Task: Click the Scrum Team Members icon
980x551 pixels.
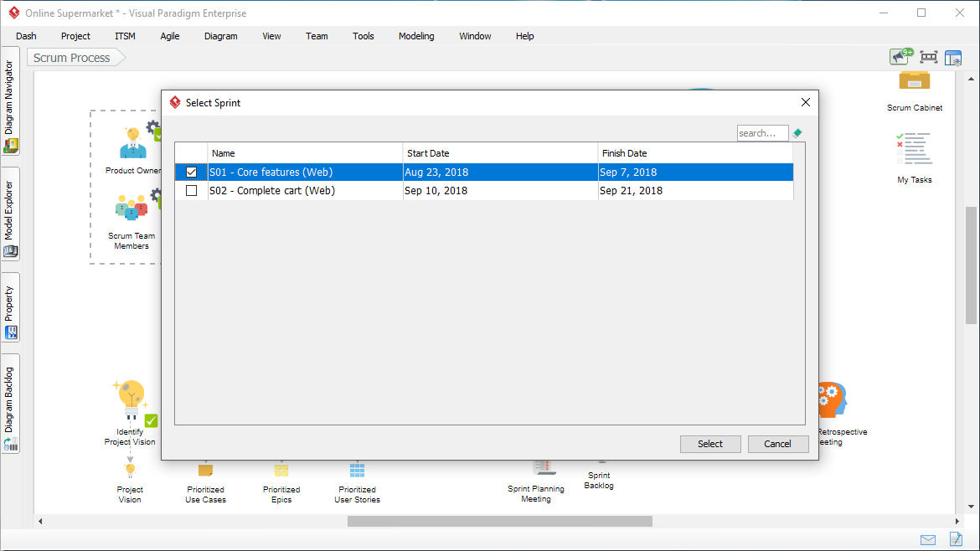Action: [x=132, y=208]
